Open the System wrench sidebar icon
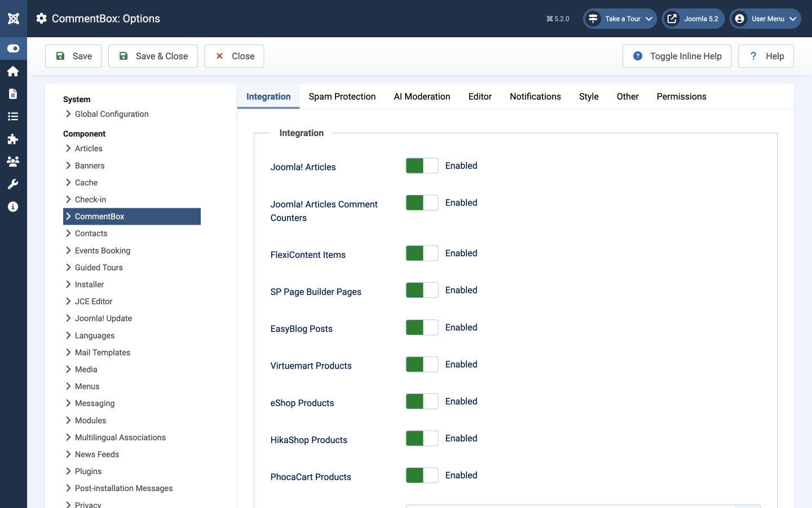 coord(13,184)
